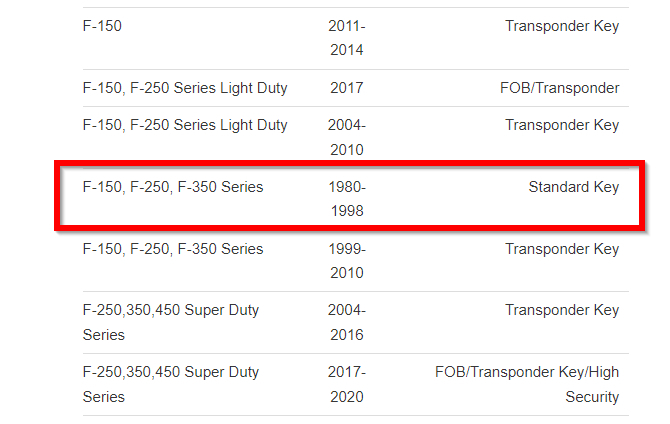Screen dimensions: 670x424
Task: Click the Super Duty Series cell for 2004-2016
Action: point(171,322)
